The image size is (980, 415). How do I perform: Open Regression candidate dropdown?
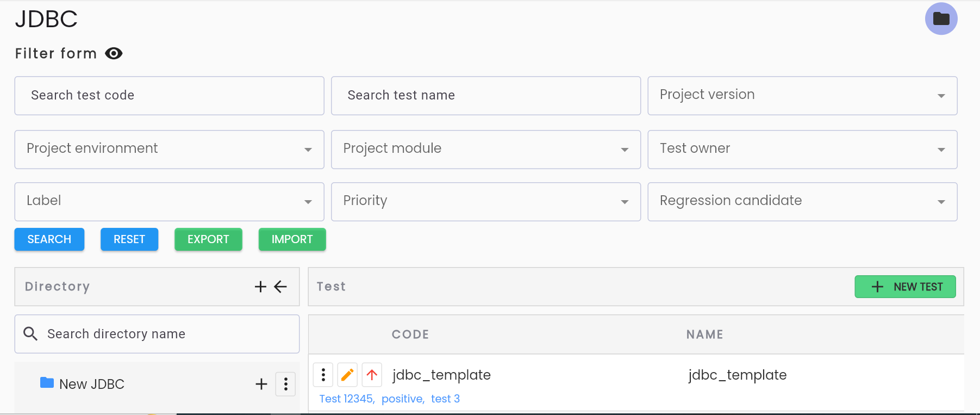click(802, 202)
